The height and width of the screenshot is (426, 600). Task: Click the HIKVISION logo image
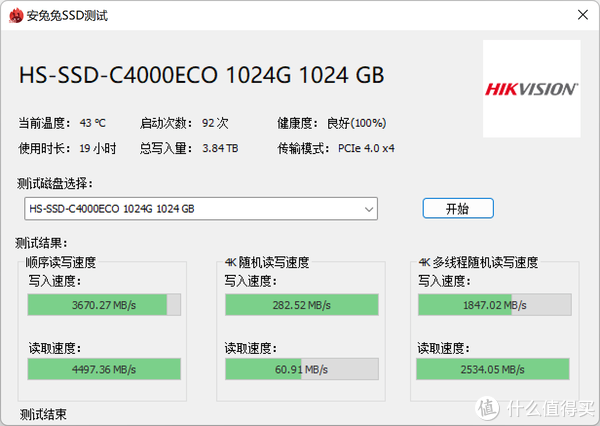click(532, 89)
